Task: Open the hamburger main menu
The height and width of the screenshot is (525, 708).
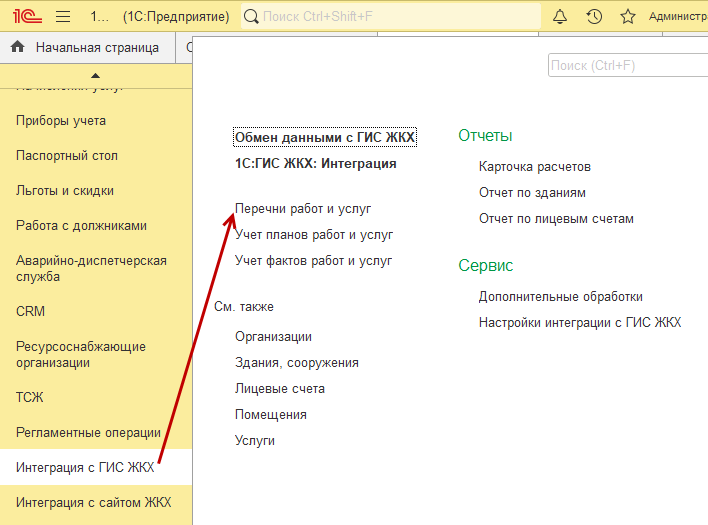Action: [x=63, y=17]
